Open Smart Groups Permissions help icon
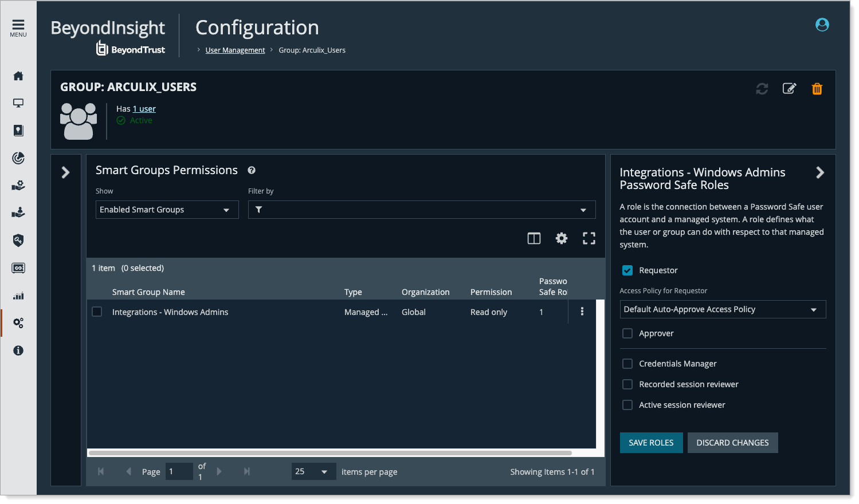The image size is (859, 504). [x=252, y=170]
